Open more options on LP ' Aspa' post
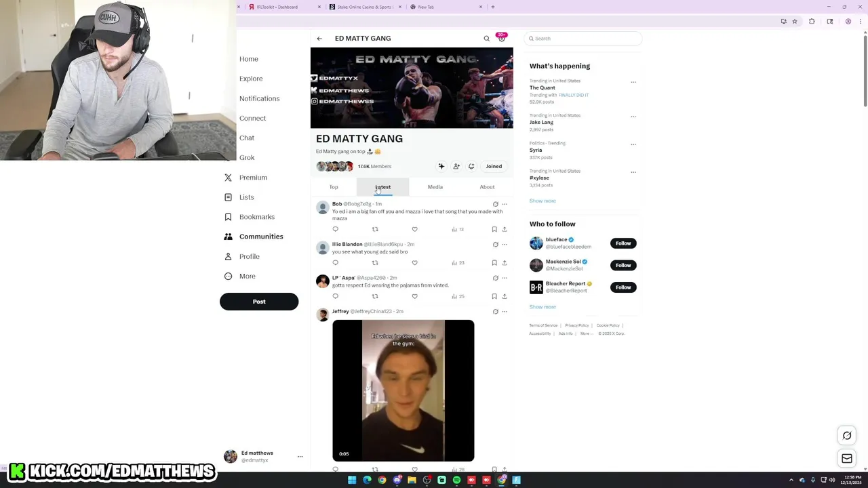This screenshot has width=868, height=488. pos(505,278)
